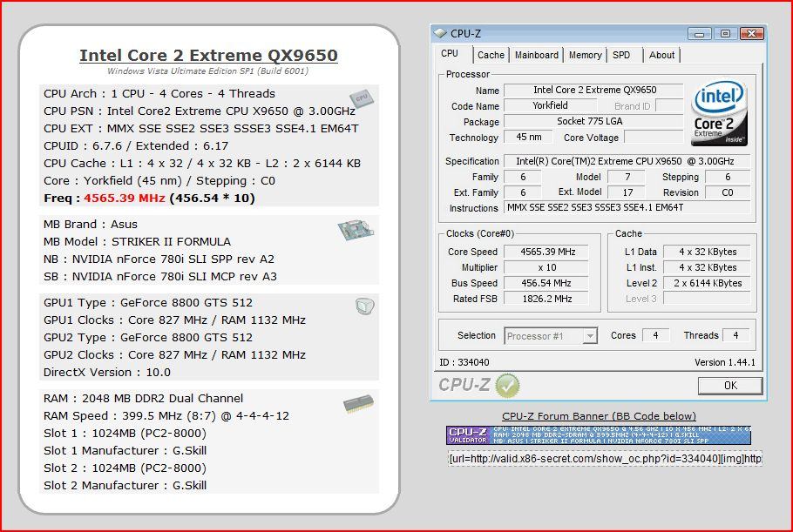
Task: Click the Rated FSB value 1826.2 MHz
Action: 546,299
